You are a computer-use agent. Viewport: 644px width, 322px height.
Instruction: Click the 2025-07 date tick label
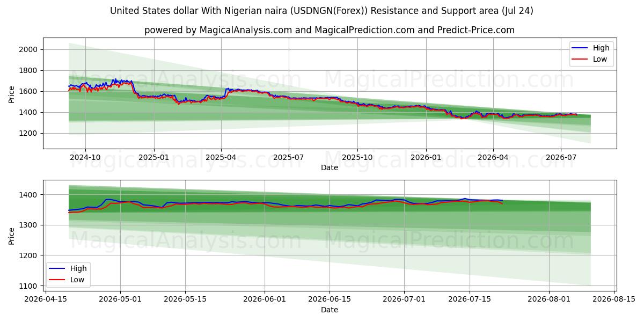289,157
